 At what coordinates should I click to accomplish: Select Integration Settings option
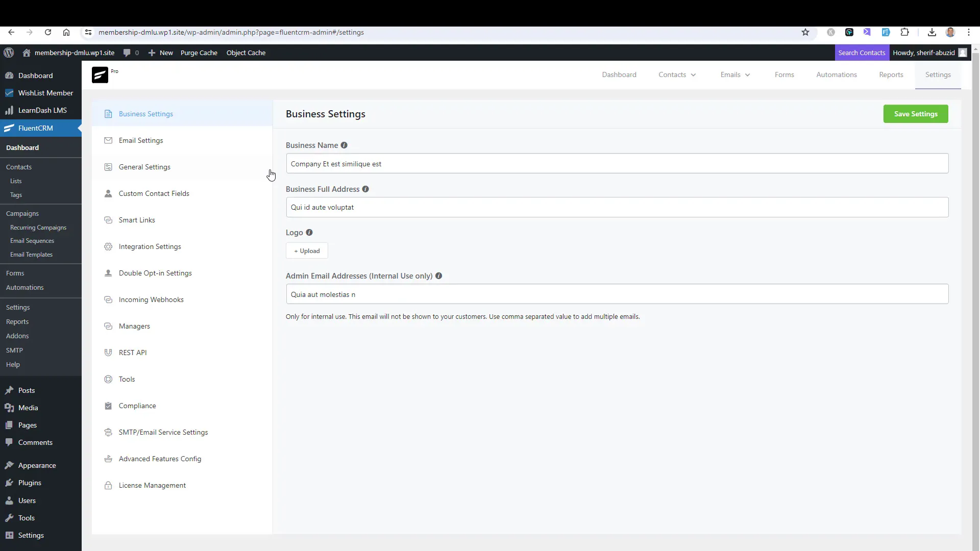pos(150,246)
